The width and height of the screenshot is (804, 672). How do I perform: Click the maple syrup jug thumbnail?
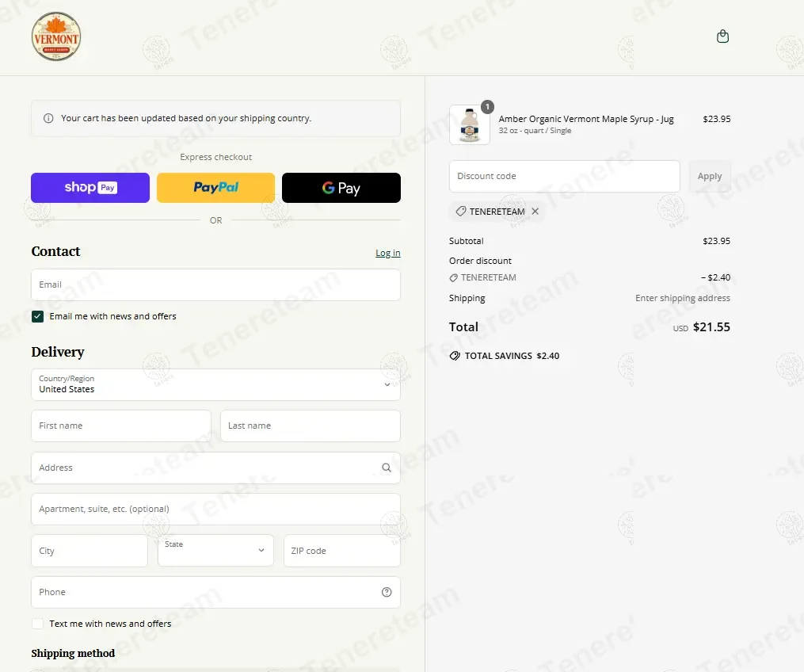tap(469, 125)
